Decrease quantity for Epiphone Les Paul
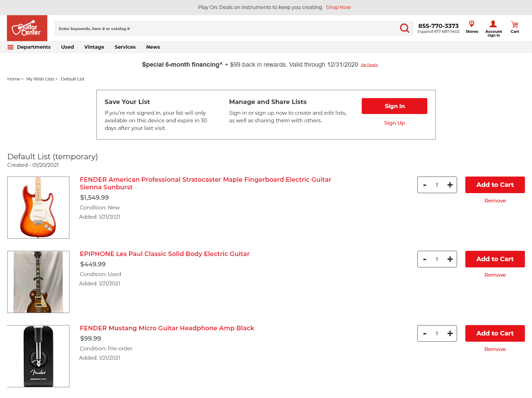The image size is (532, 398). 425,259
